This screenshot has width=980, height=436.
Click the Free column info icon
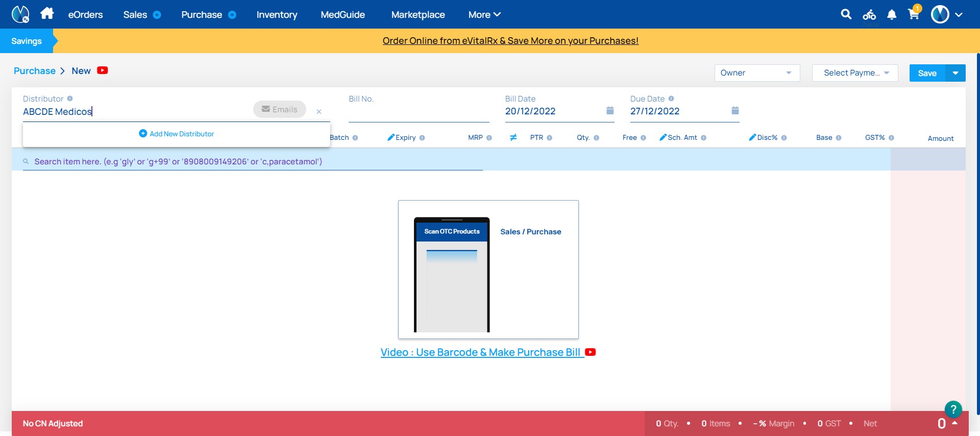point(643,138)
